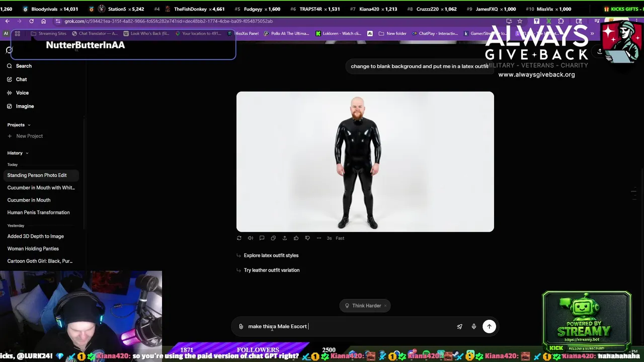This screenshot has width=644, height=362.
Task: Open the 'Lokloren - Watch cli...' bookmark
Action: pos(339,34)
